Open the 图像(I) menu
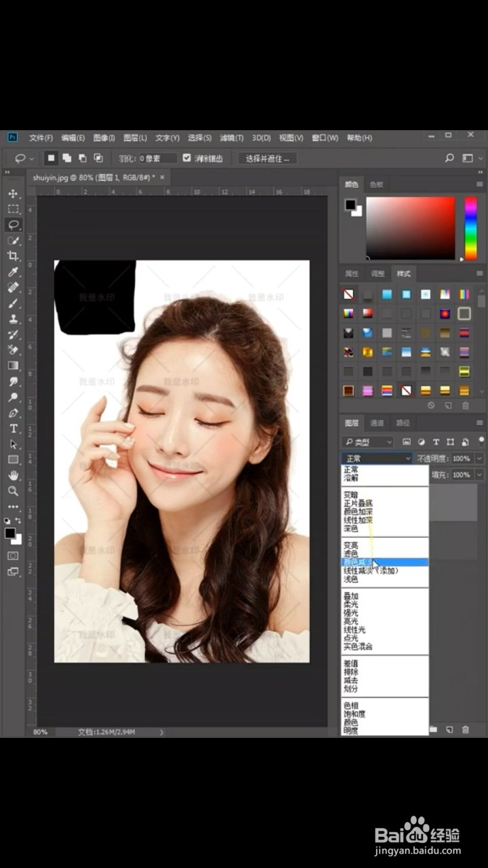The image size is (488, 868). point(104,138)
